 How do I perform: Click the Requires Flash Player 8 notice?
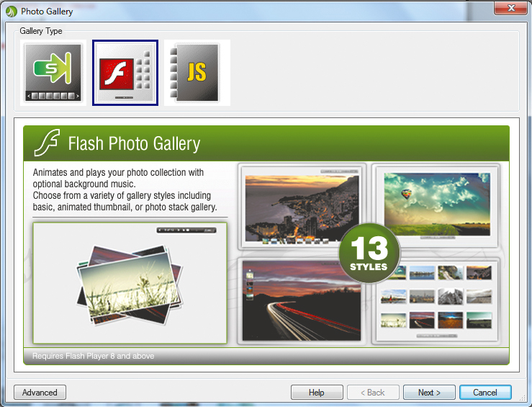pos(94,356)
